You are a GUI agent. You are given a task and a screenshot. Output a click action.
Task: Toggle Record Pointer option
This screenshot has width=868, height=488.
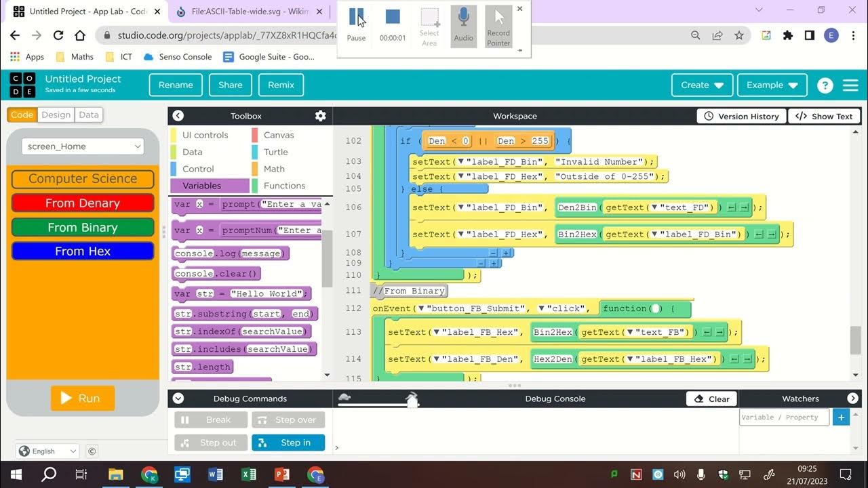(x=498, y=27)
